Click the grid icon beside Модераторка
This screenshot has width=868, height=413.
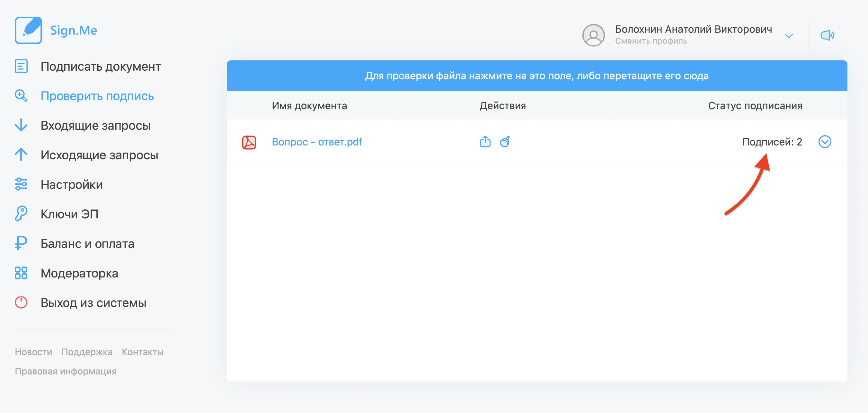coord(21,273)
